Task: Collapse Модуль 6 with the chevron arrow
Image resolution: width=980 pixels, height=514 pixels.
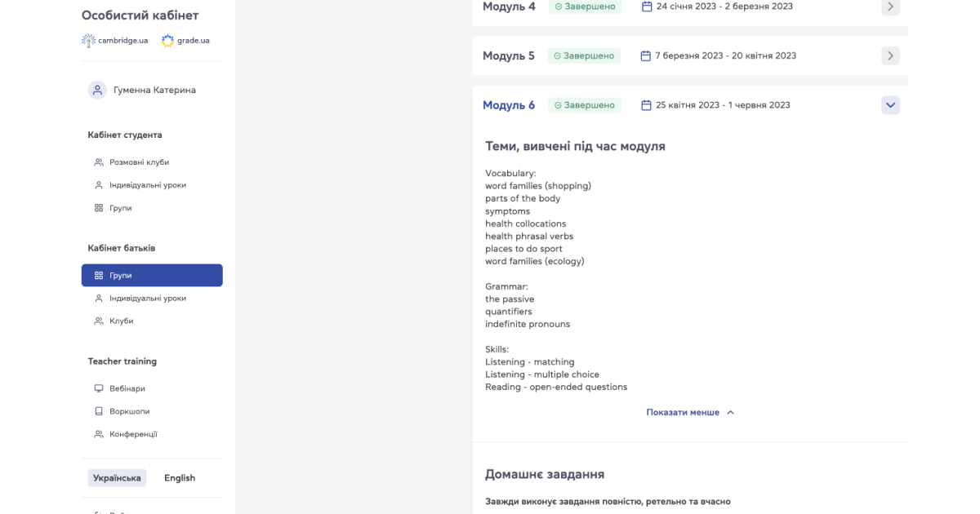Action: [891, 105]
